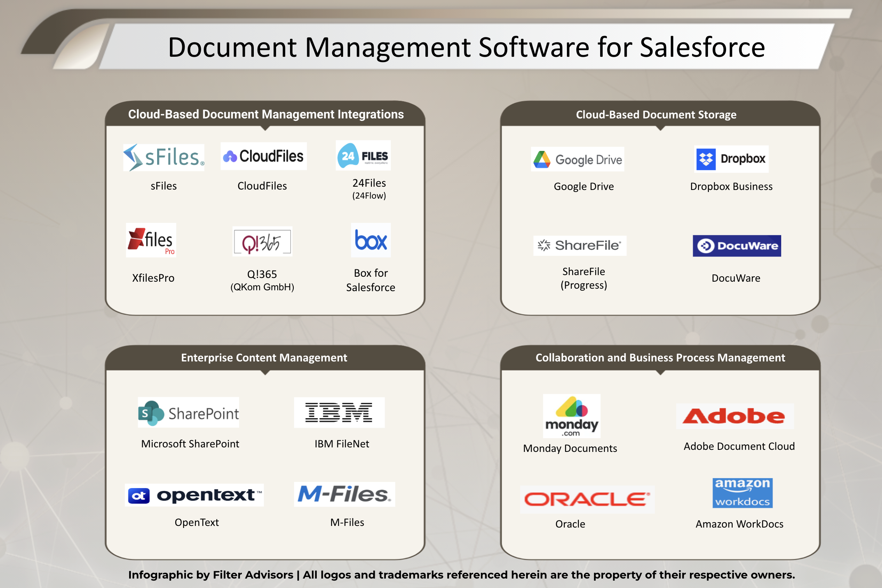The image size is (882, 588).
Task: Click the Google Drive logo
Action: point(577,159)
